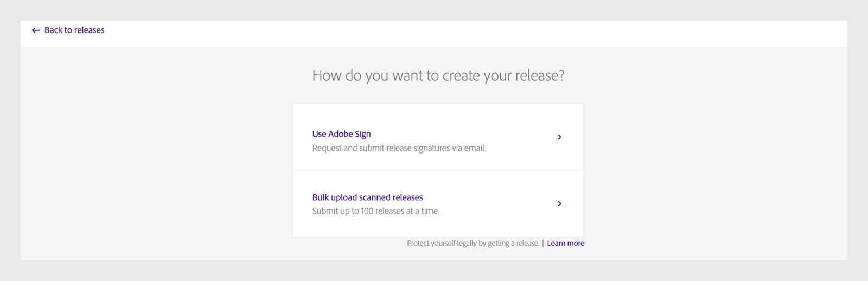This screenshot has width=868, height=281.
Task: Select the Use Adobe Sign title
Action: coord(341,134)
